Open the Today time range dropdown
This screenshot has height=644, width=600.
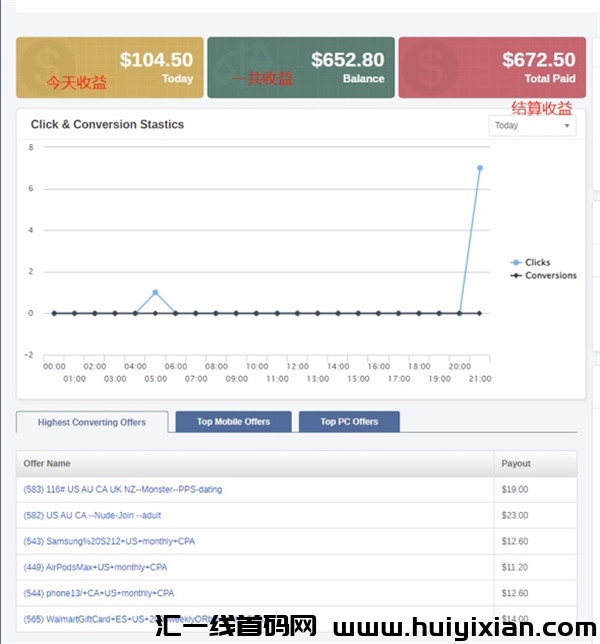532,126
